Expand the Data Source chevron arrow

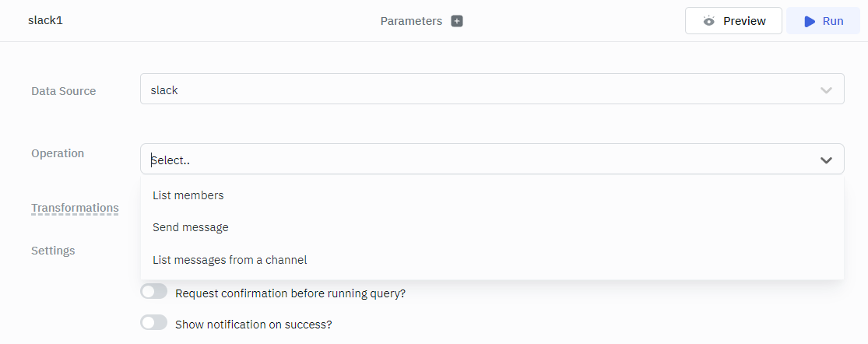coord(826,90)
